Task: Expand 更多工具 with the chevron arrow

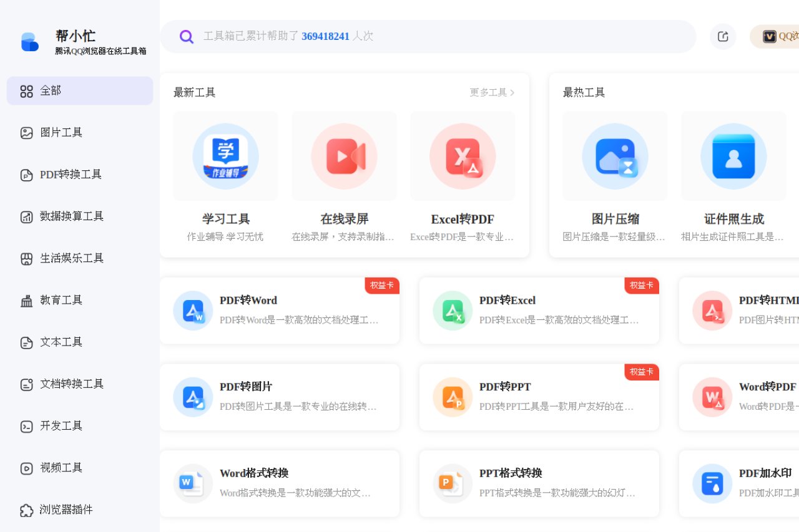Action: coord(512,93)
